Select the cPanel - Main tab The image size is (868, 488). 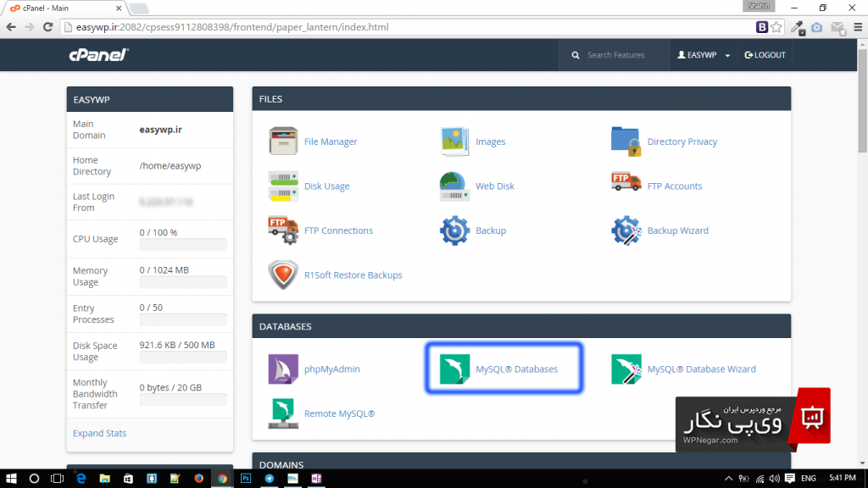point(64,8)
